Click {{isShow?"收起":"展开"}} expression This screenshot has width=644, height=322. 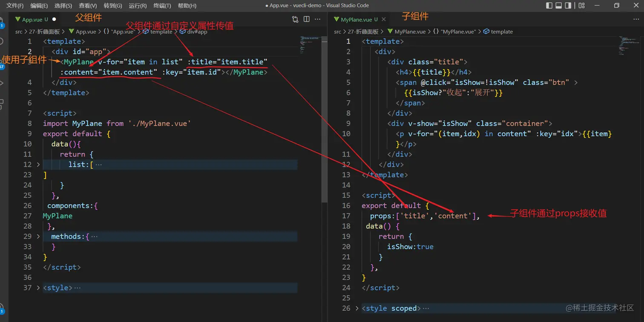coord(453,93)
